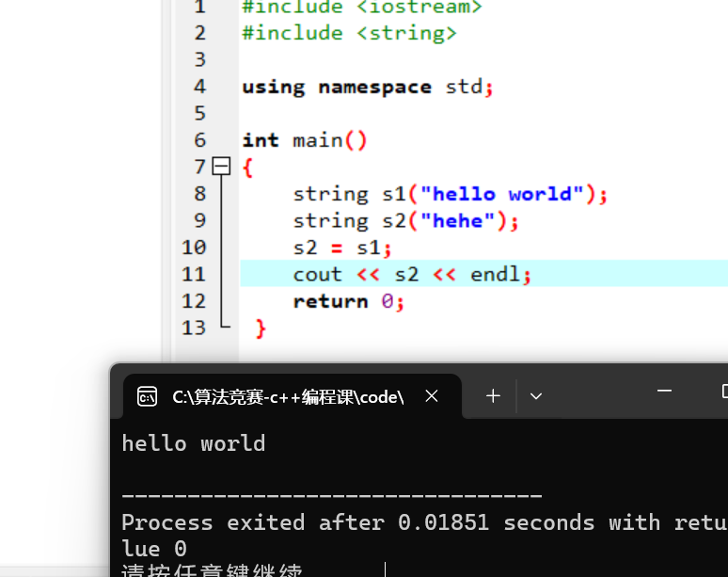Click the terminal tab console icon
This screenshot has width=728, height=577.
(x=147, y=396)
